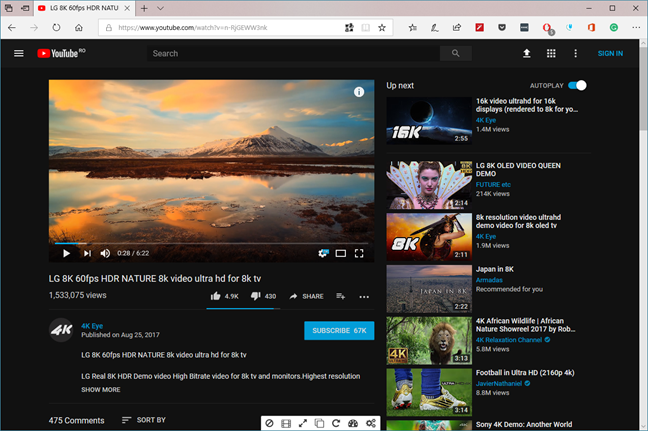Refresh the page in Edge
Image resolution: width=648 pixels, height=431 pixels.
(56, 28)
